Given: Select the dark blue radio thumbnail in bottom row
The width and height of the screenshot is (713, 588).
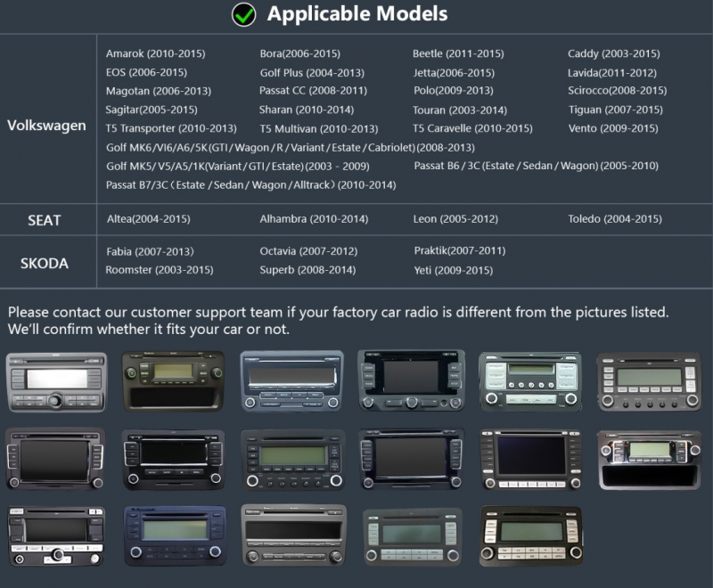Looking at the screenshot, I should click(175, 535).
